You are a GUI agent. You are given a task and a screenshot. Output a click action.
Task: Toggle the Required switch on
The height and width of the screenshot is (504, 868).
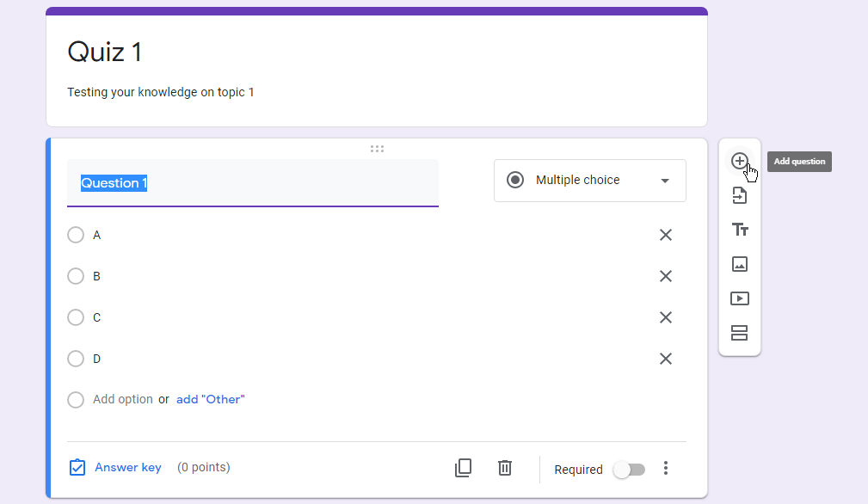[x=629, y=470]
